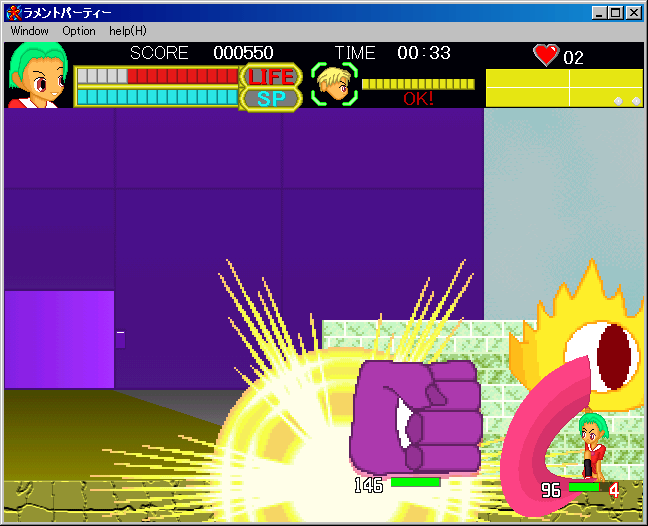Click the giant purple fist enemy
The width and height of the screenshot is (648, 526).
(416, 417)
